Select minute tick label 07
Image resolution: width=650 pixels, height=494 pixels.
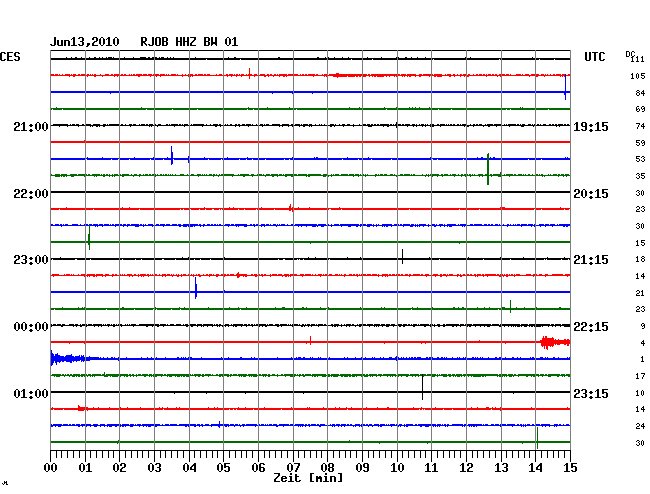pos(293,468)
